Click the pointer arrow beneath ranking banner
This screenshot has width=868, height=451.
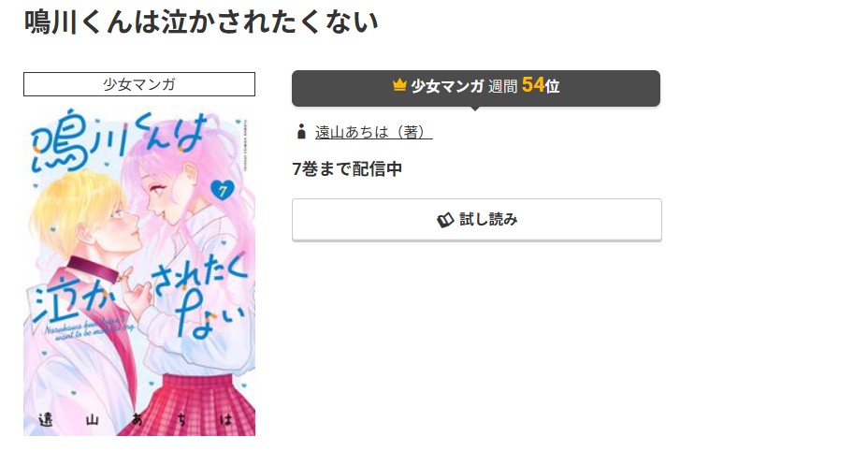click(475, 108)
